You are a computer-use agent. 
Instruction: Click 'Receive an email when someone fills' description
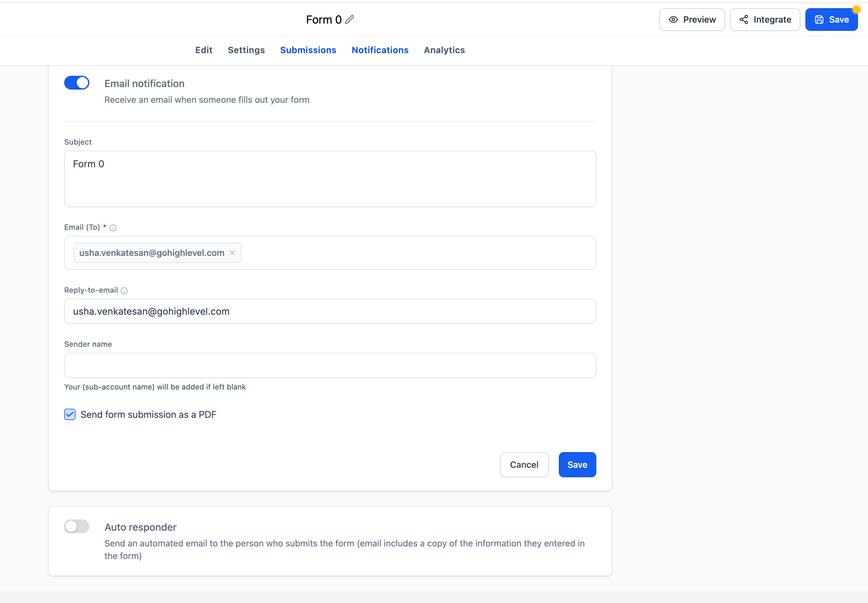[x=207, y=100]
